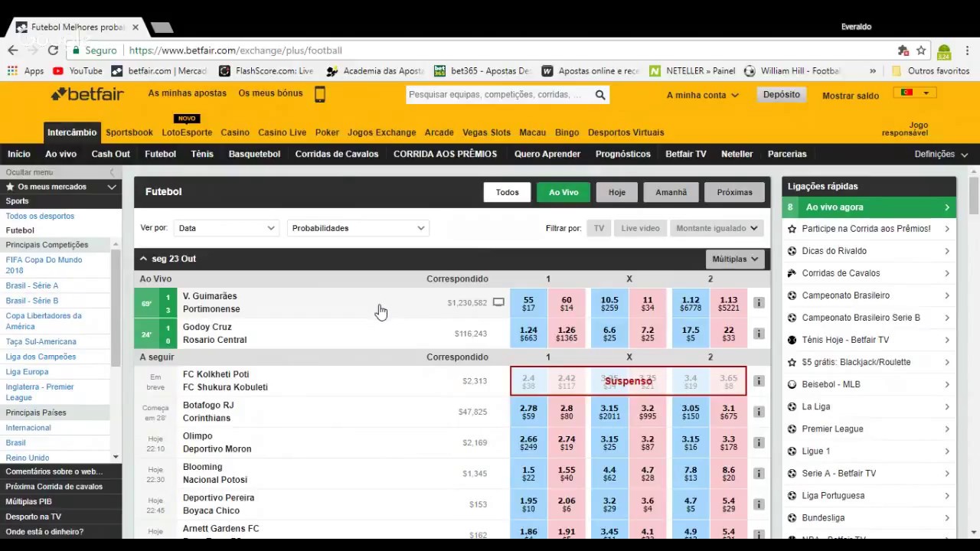The image size is (980, 551).
Task: Click the search teams input field
Action: (x=499, y=95)
